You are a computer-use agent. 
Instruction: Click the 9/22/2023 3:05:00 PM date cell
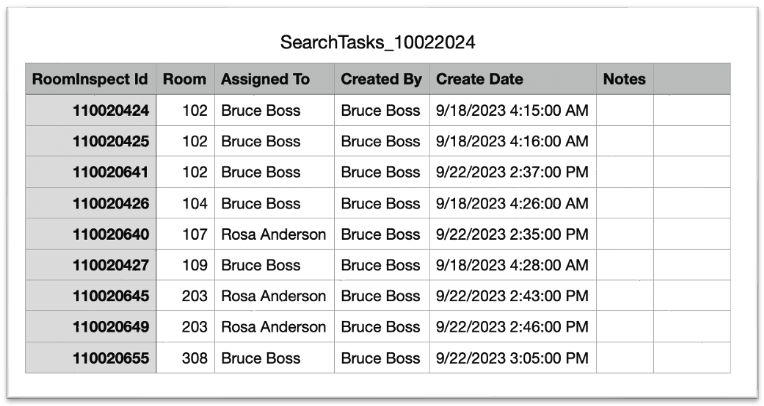pos(512,358)
